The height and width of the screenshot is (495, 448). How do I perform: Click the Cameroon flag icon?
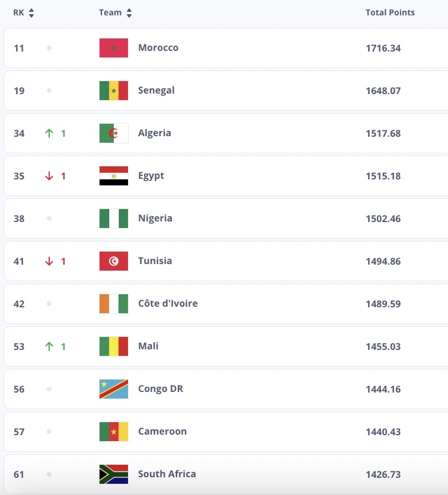tap(114, 432)
